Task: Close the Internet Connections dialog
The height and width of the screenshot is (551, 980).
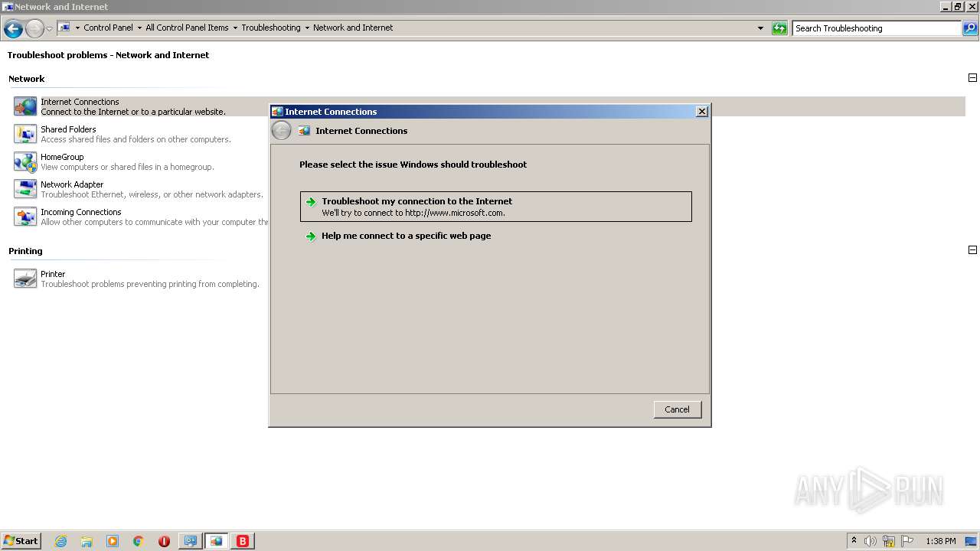Action: 702,112
